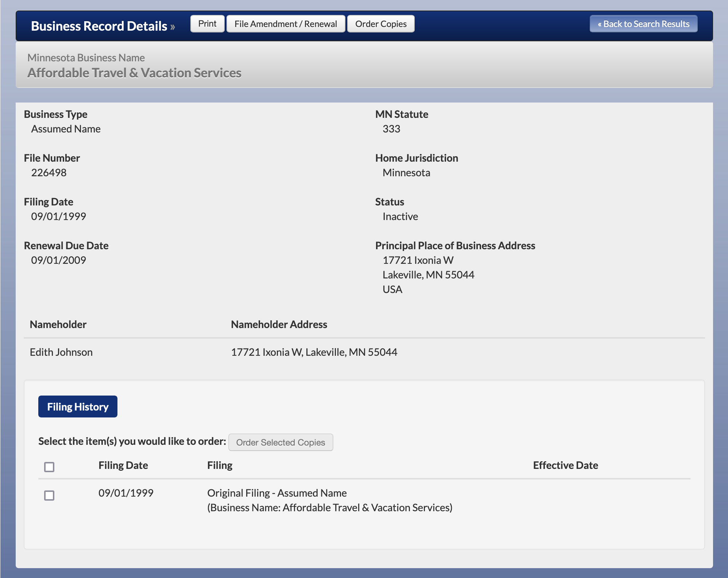Viewport: 728px width, 578px height.
Task: Click the Renewal Due Date label
Action: [66, 246]
